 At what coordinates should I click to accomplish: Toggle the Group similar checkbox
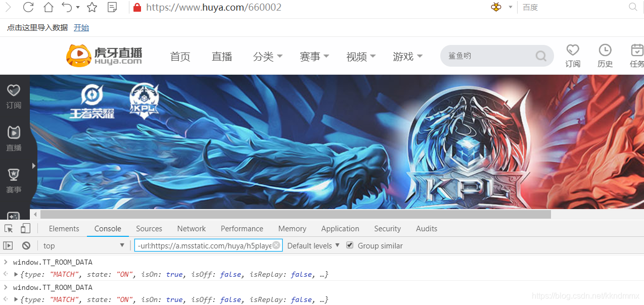point(350,245)
